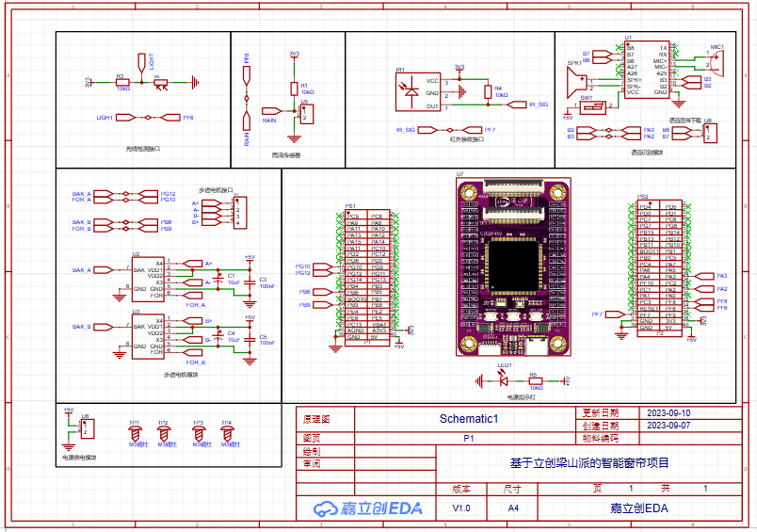
Task: Click the 创建日期 label
Action: click(x=600, y=426)
